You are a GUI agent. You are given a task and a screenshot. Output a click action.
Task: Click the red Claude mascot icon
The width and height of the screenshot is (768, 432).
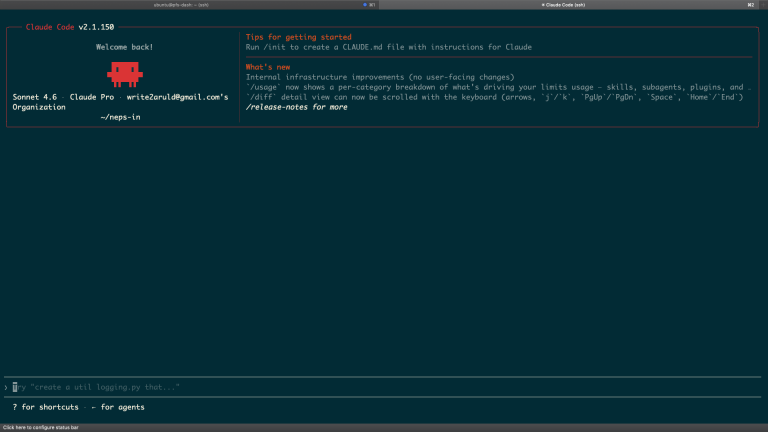point(125,74)
